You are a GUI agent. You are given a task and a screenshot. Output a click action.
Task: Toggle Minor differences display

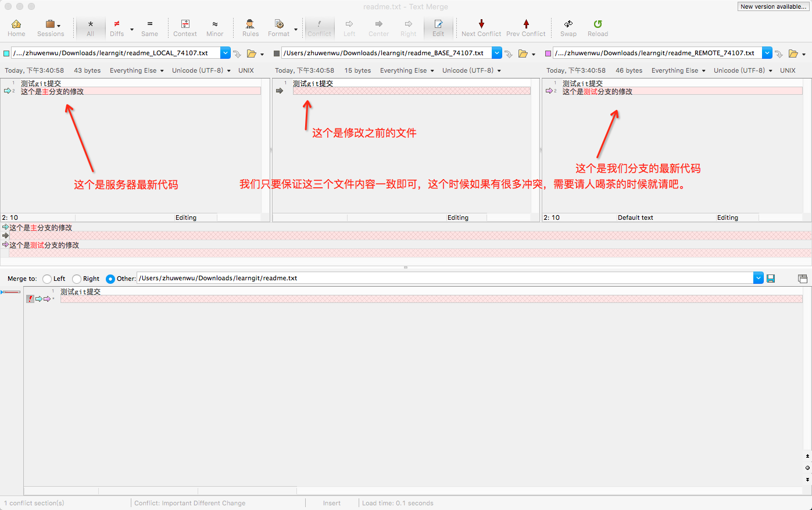[215, 27]
